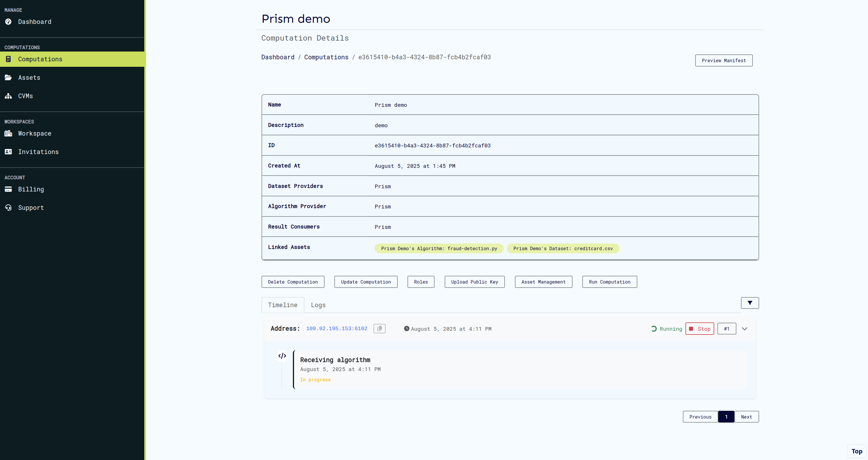Follow the Computations breadcrumb link
868x460 pixels.
(x=326, y=57)
